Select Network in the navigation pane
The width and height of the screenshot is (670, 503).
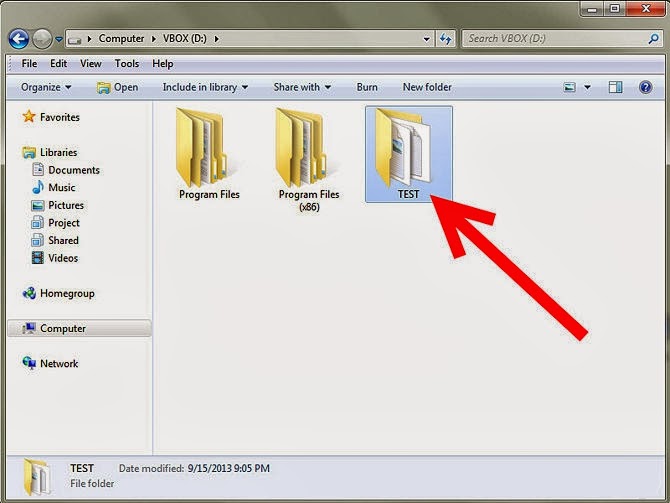click(50, 364)
